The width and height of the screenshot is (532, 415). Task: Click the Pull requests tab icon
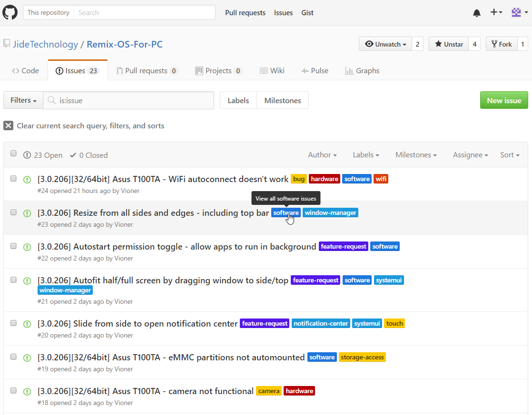click(x=119, y=70)
